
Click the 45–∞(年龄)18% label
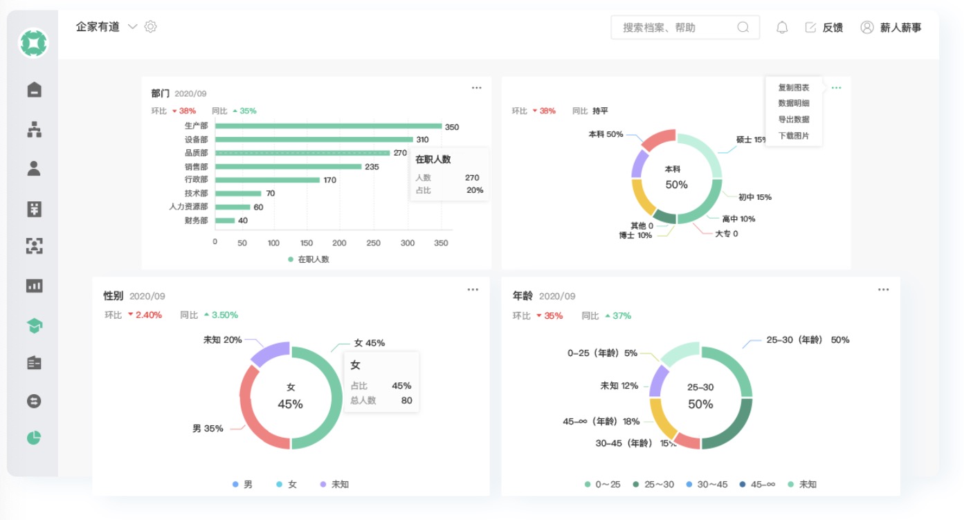pyautogui.click(x=601, y=421)
